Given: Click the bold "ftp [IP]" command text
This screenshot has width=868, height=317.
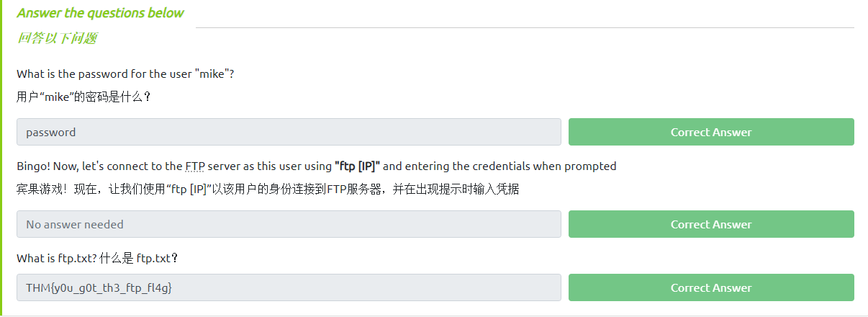Looking at the screenshot, I should (x=358, y=166).
